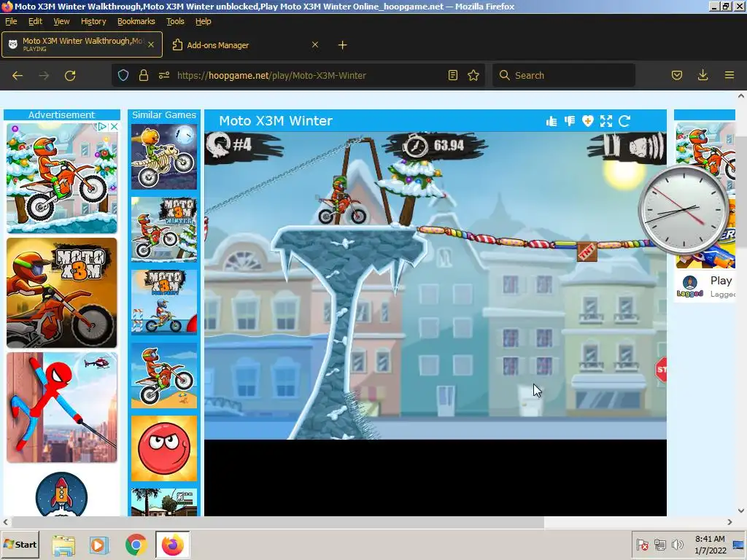Open game in fullscreen mode
The image size is (747, 560).
pos(606,122)
